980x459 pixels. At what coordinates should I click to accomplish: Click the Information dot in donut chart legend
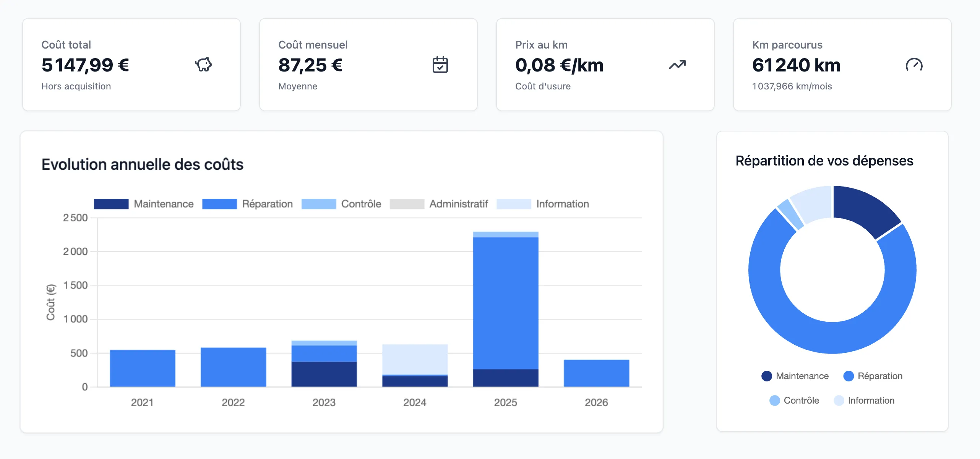[x=839, y=401]
